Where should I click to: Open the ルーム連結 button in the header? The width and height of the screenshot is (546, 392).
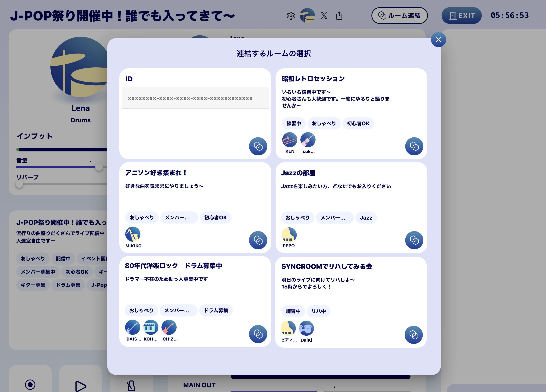(x=399, y=15)
